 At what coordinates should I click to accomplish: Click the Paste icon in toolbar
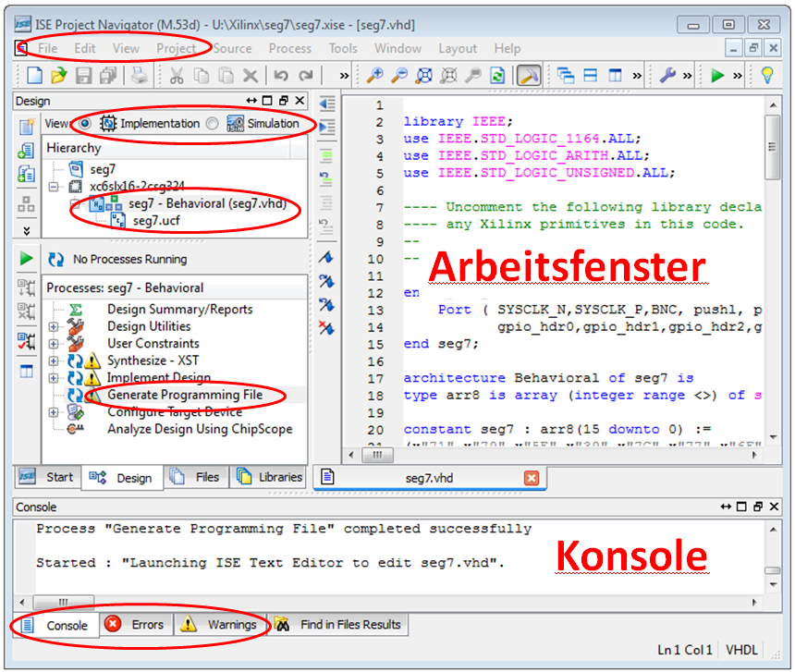[x=226, y=76]
